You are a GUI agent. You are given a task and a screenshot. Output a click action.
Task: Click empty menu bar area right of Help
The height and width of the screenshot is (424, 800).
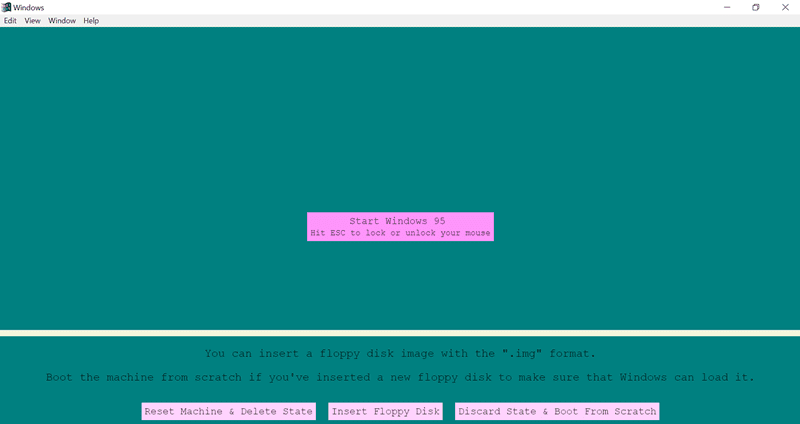pyautogui.click(x=400, y=20)
